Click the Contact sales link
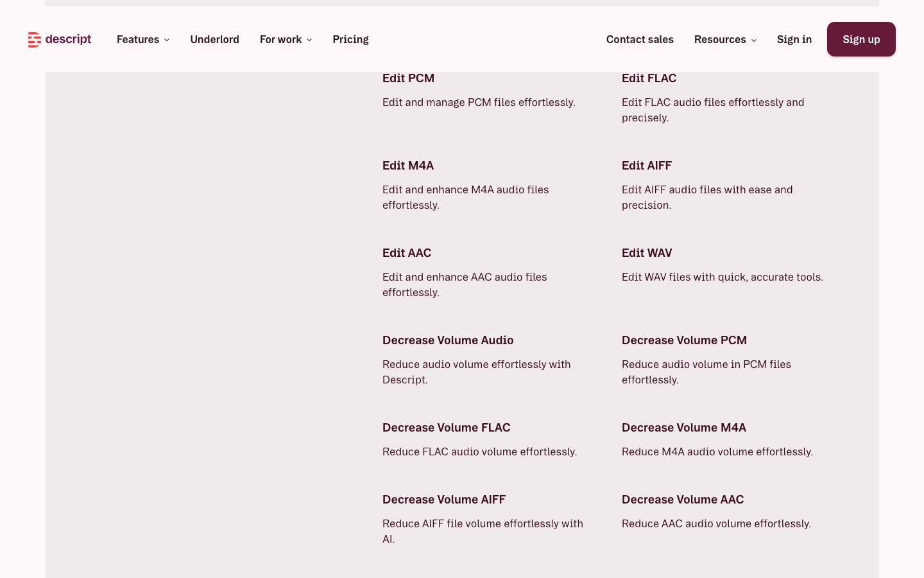924x578 pixels. 639,40
